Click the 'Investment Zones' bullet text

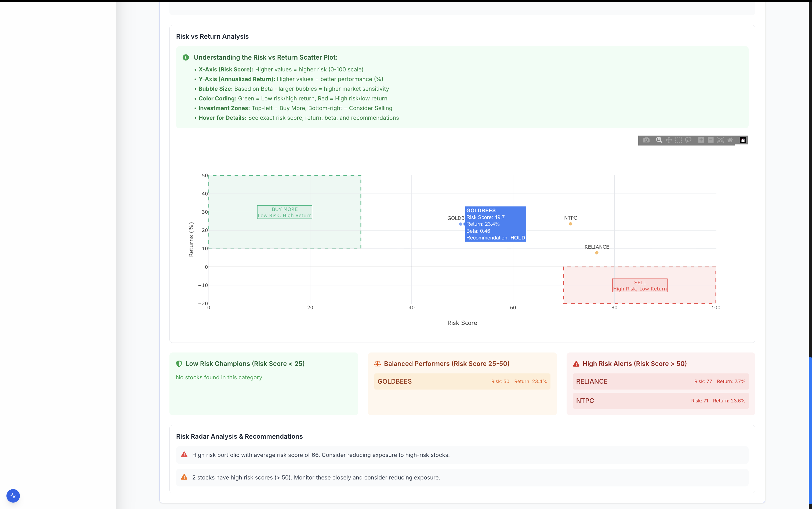tap(295, 108)
